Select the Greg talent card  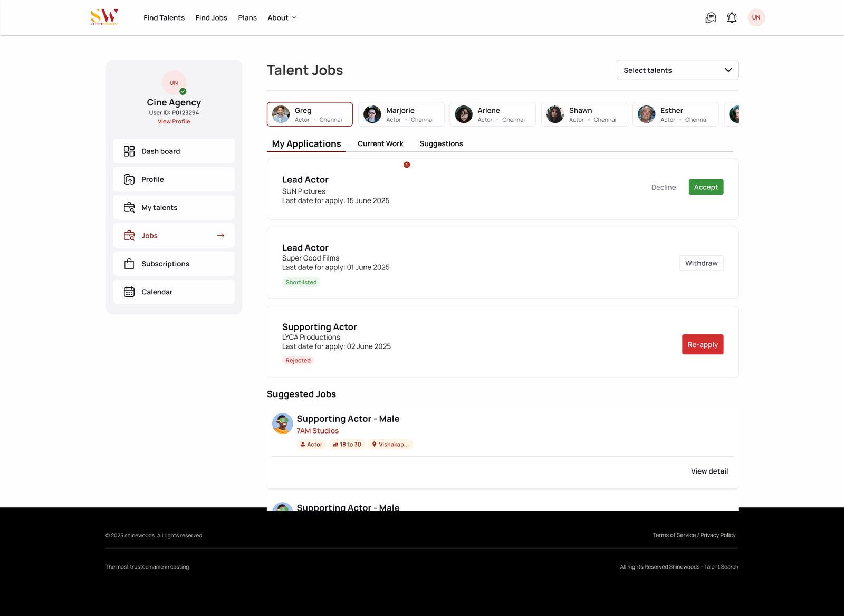(310, 114)
